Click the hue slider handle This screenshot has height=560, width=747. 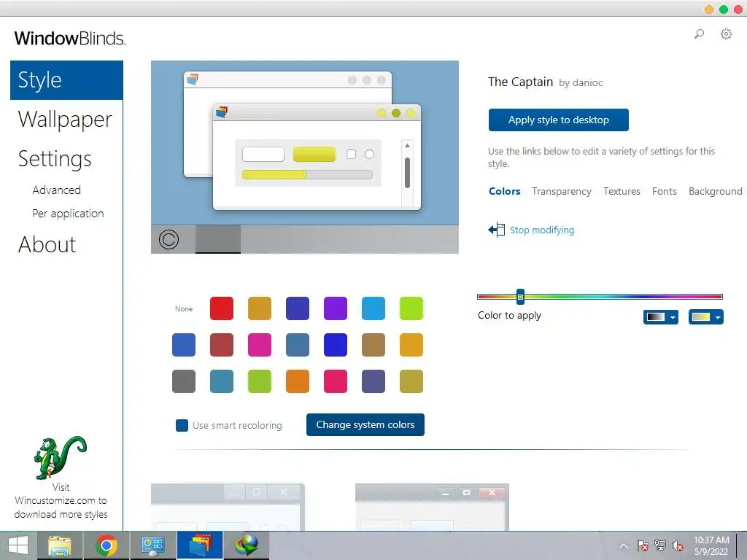tap(521, 297)
